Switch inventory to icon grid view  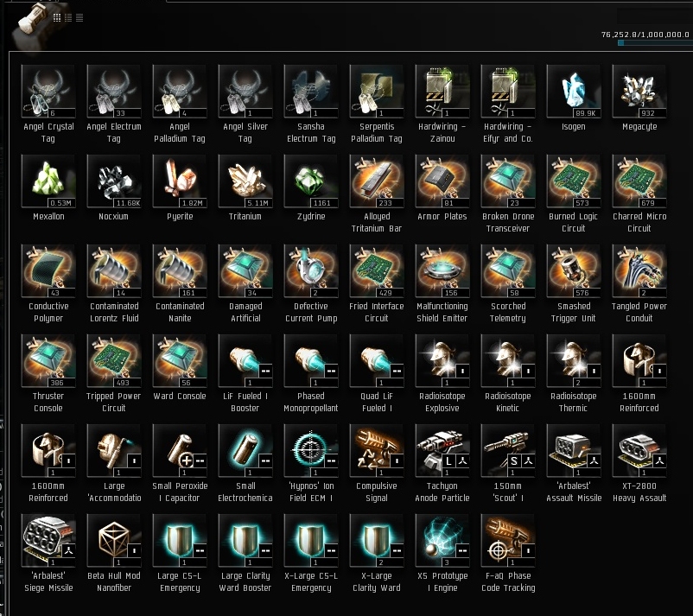[56, 17]
